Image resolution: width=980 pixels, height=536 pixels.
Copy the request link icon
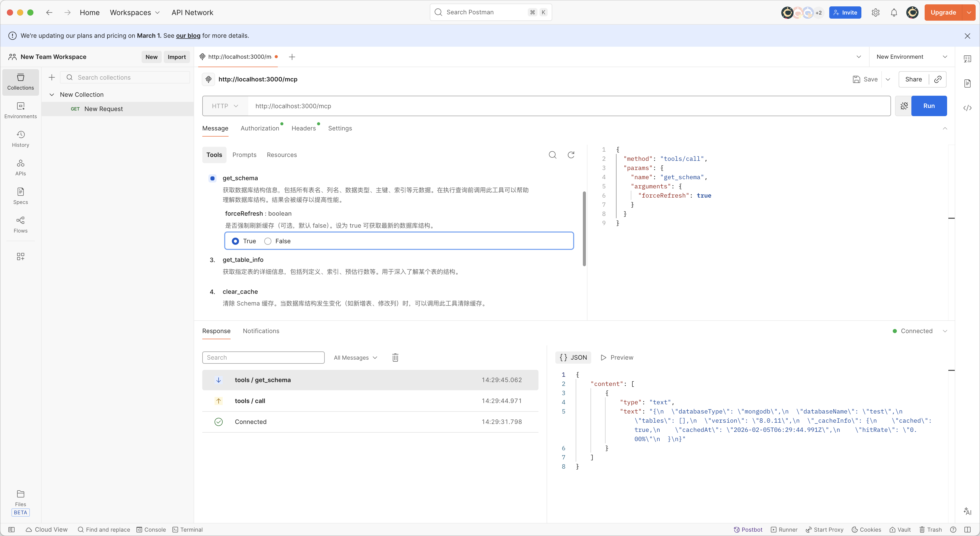[x=938, y=79]
